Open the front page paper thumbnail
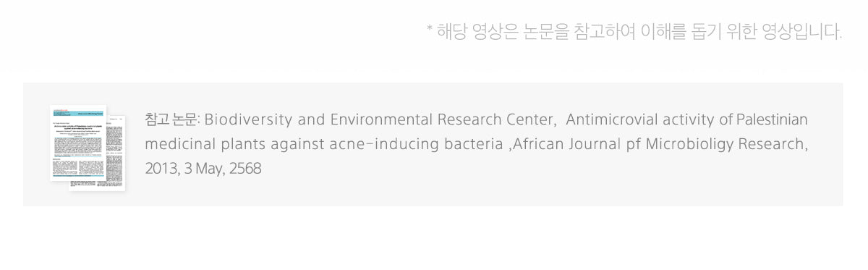 [x=78, y=143]
